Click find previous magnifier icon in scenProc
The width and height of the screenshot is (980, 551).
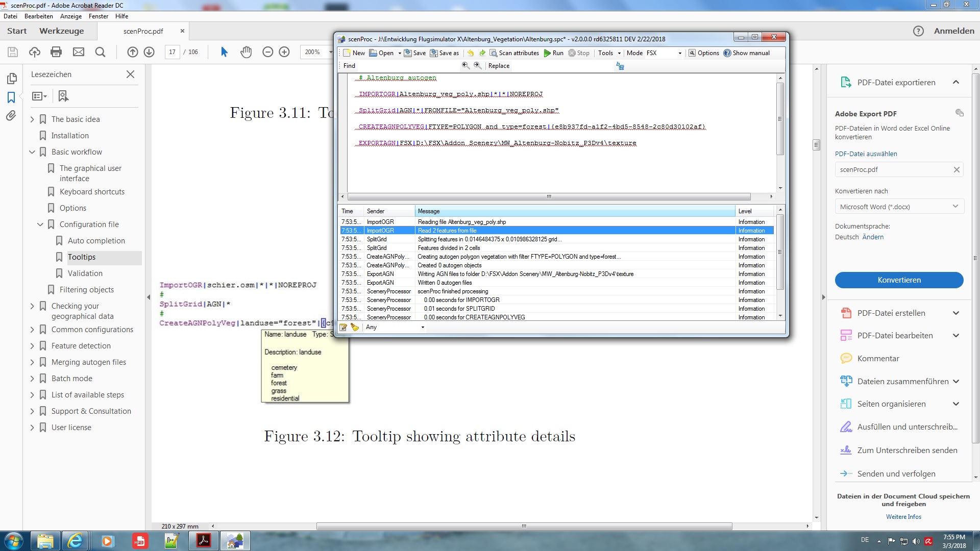[x=465, y=65]
